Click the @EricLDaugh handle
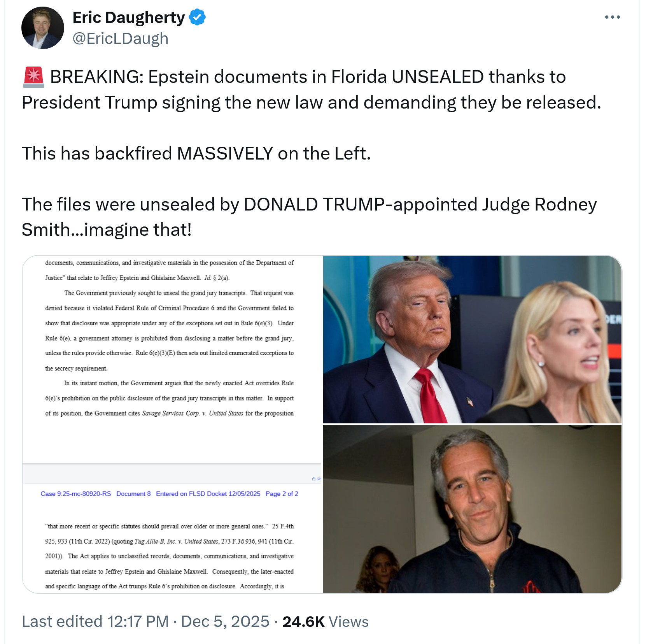The width and height of the screenshot is (667, 644). (x=121, y=39)
